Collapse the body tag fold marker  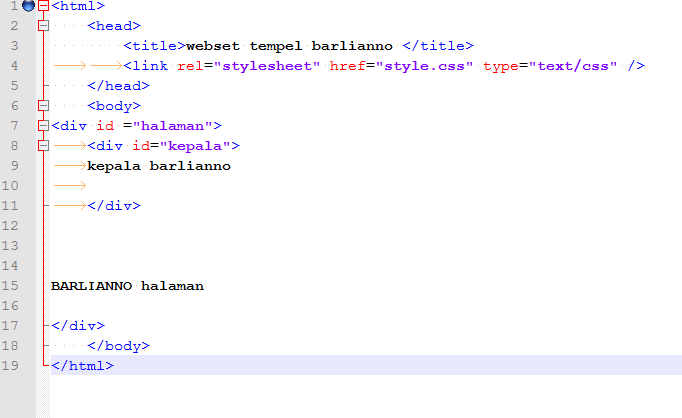pyautogui.click(x=43, y=105)
